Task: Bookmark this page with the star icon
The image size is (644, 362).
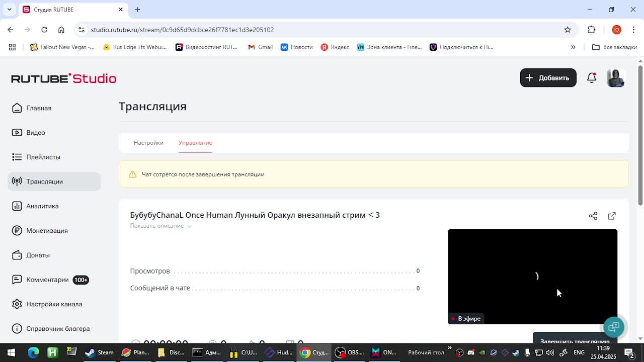Action: coord(568,30)
